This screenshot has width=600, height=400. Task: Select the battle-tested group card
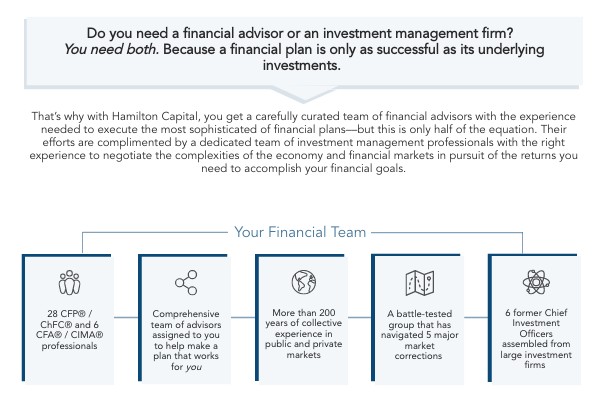pos(417,318)
